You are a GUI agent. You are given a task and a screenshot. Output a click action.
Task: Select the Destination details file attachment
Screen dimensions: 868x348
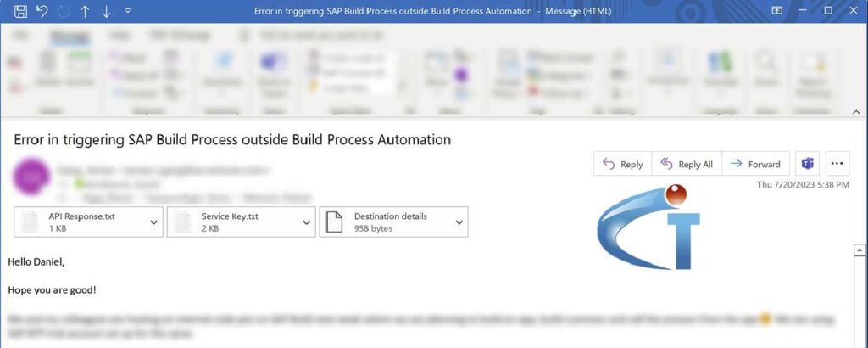(386, 222)
